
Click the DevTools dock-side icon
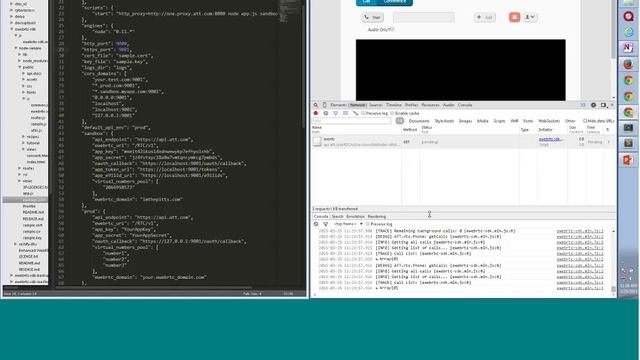pyautogui.click(x=603, y=105)
